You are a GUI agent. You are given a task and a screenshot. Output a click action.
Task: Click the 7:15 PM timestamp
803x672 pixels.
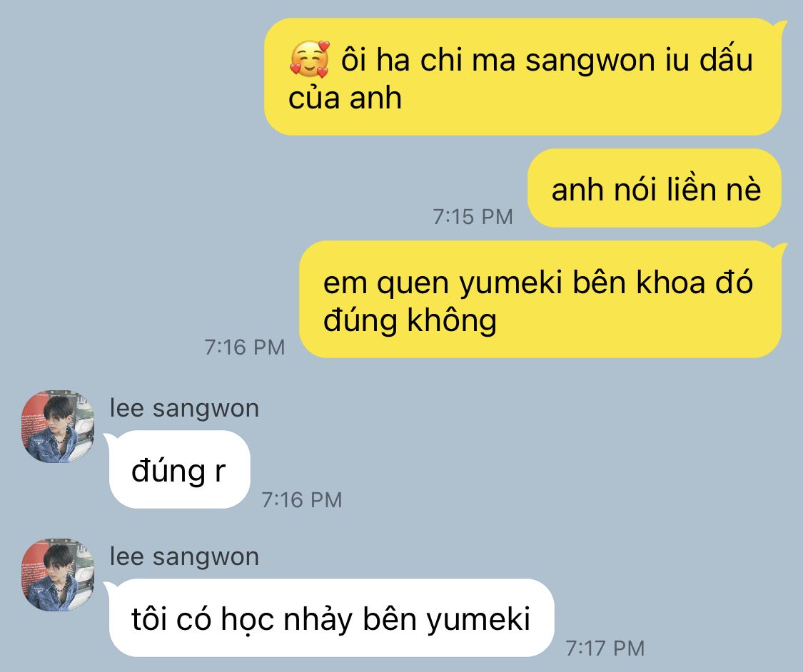pyautogui.click(x=473, y=216)
